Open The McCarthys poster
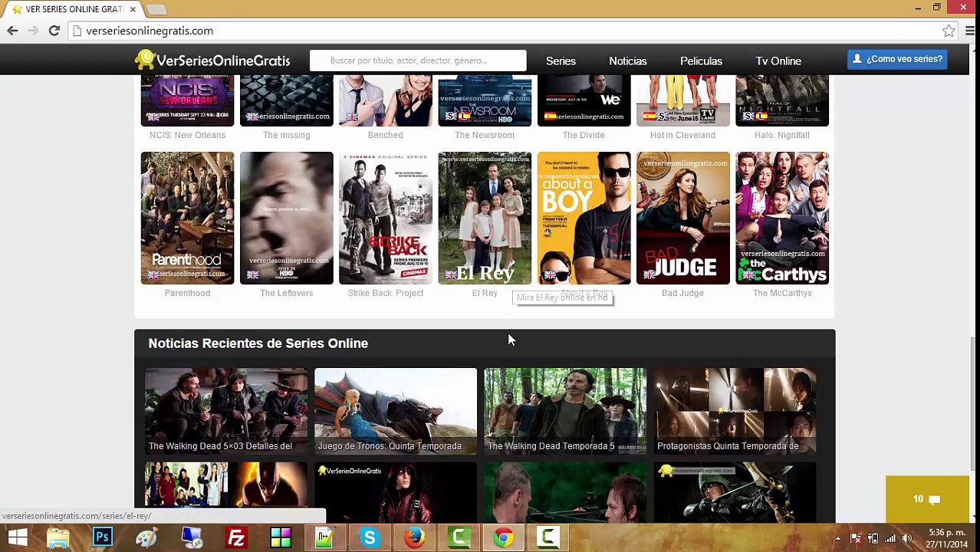 click(x=781, y=218)
